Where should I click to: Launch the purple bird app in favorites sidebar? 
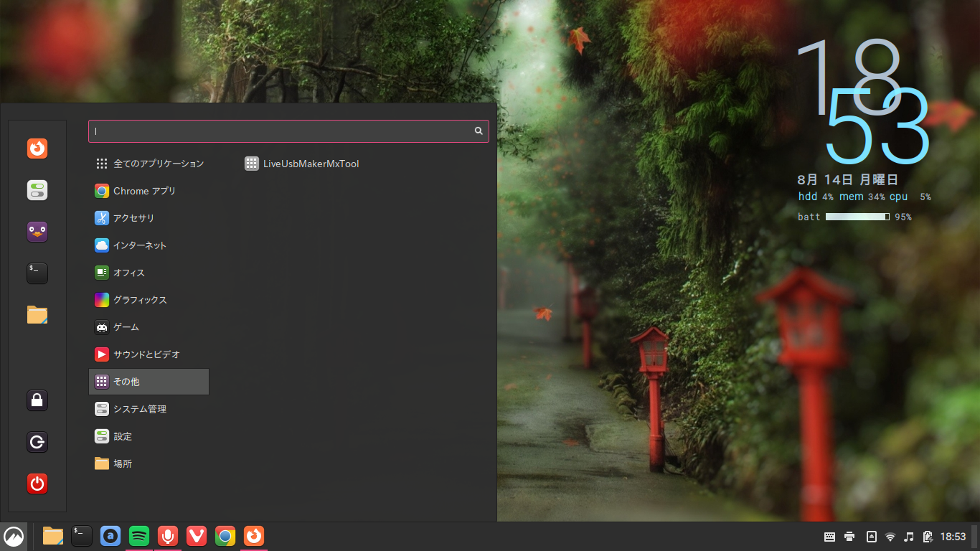coord(37,232)
